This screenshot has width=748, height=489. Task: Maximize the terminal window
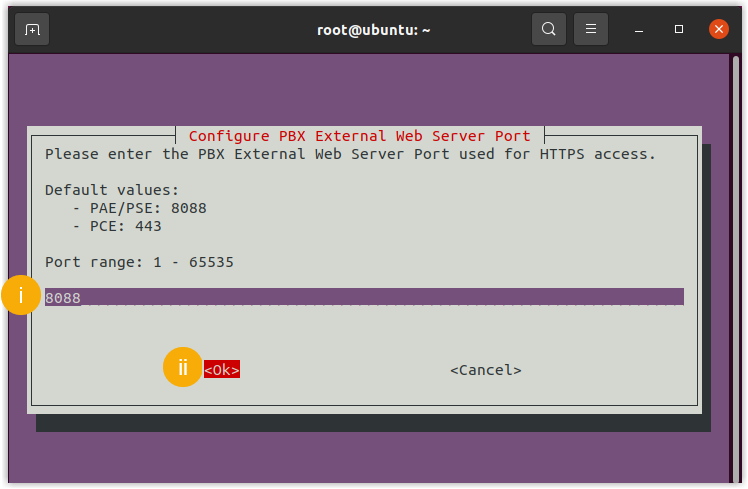(x=679, y=29)
